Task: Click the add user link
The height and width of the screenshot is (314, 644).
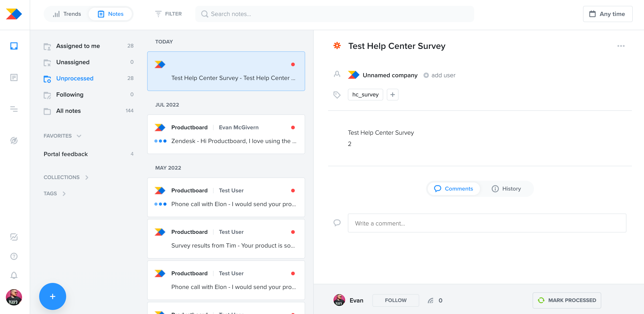Action: tap(443, 75)
